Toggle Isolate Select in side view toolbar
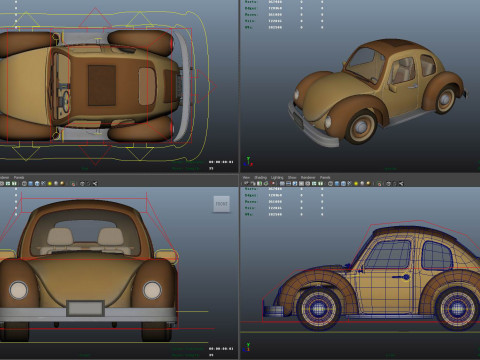 tap(379, 184)
